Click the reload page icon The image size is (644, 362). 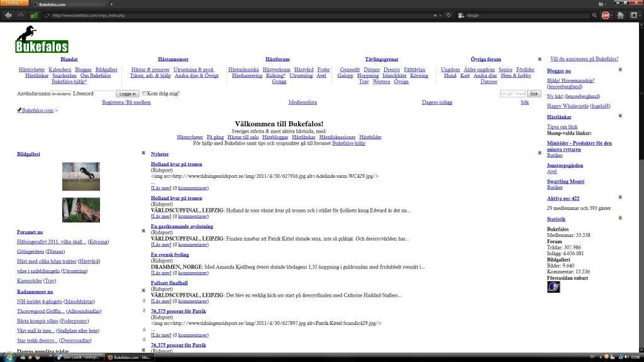click(448, 15)
